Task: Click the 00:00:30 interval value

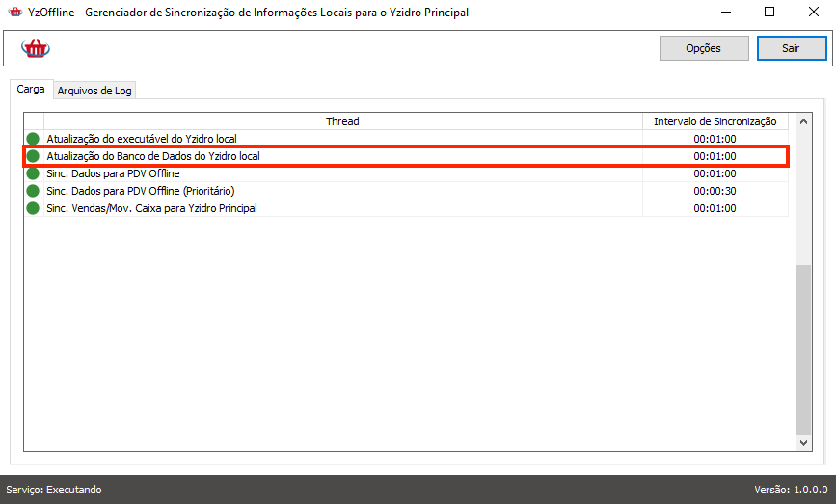Action: pyautogui.click(x=715, y=191)
